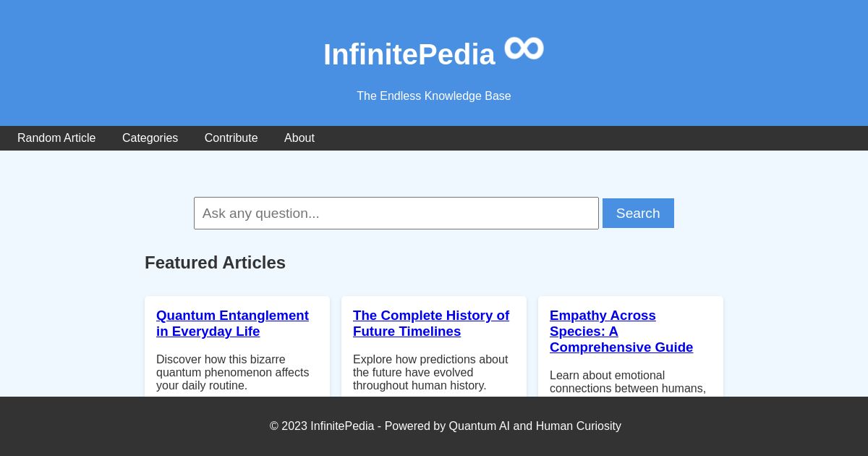
Task: Navigate to the Contribute page
Action: coord(231,138)
